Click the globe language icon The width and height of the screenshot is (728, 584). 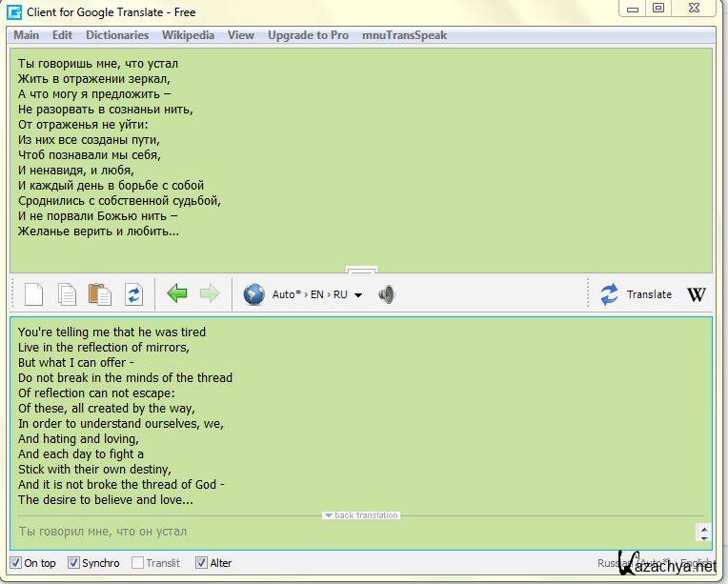(x=253, y=294)
